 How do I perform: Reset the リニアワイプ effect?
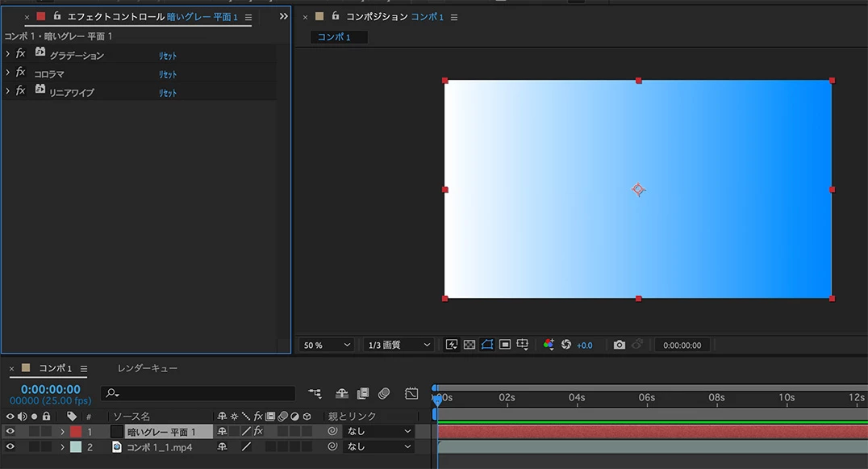[168, 93]
